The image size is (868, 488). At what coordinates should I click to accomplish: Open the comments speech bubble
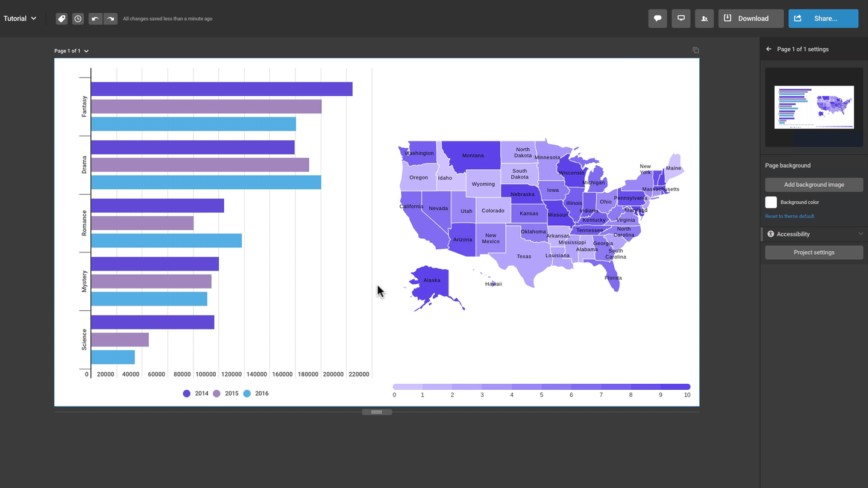click(658, 18)
